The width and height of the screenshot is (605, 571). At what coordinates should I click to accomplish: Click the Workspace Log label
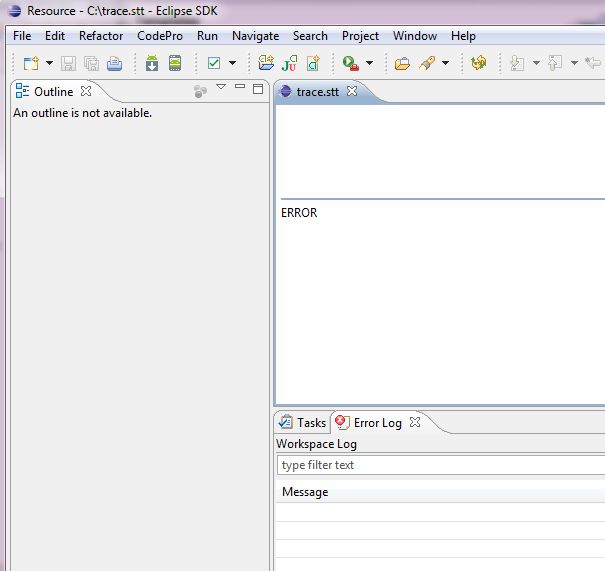point(316,444)
